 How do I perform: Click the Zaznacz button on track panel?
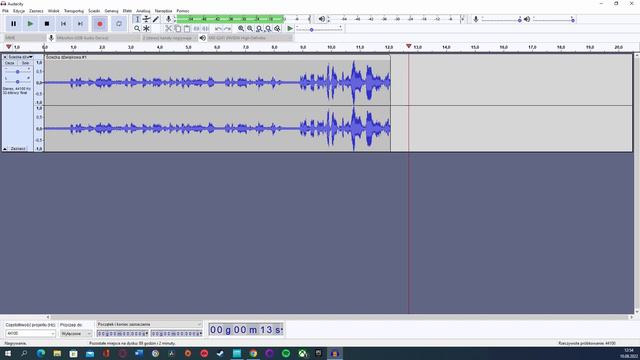18,149
